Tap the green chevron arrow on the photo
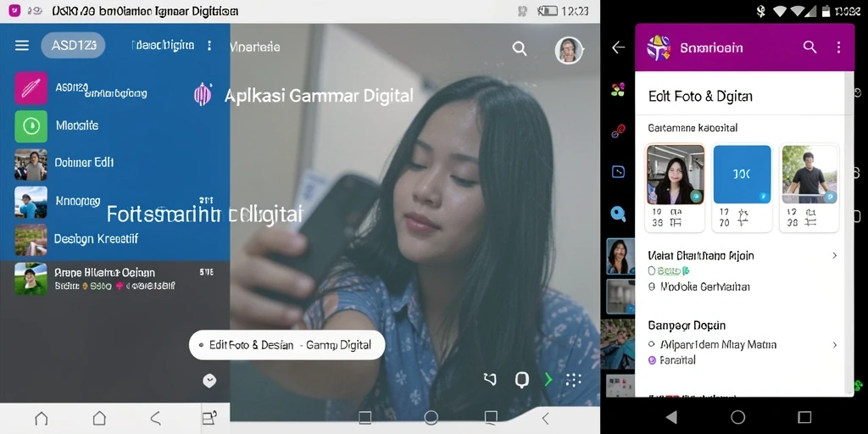868x434 pixels. tap(548, 380)
